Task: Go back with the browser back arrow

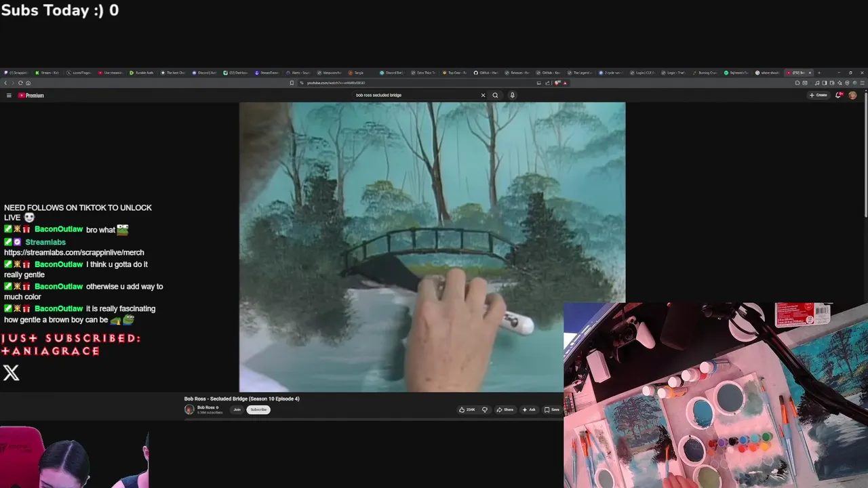Action: coord(5,83)
